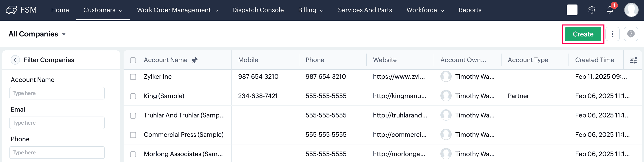Open the three-dot more options menu

point(612,34)
